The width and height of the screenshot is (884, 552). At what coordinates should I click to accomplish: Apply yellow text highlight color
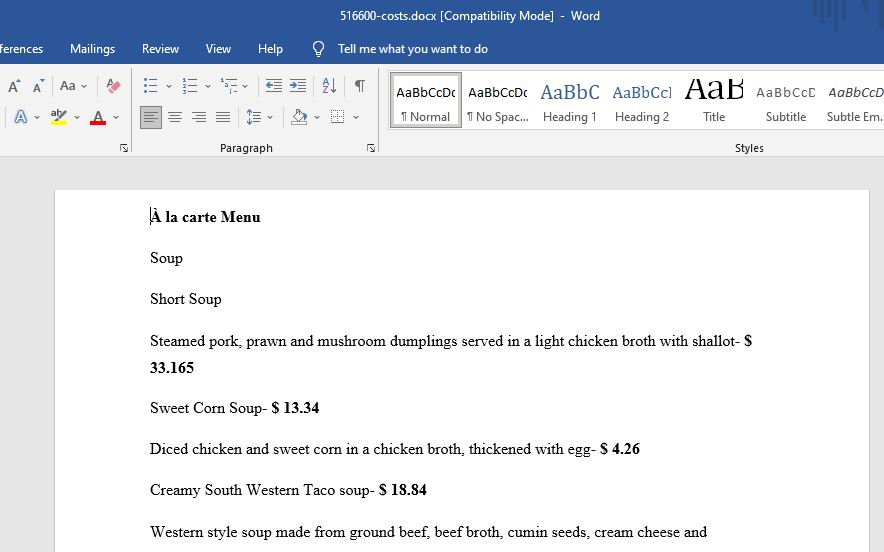click(59, 117)
